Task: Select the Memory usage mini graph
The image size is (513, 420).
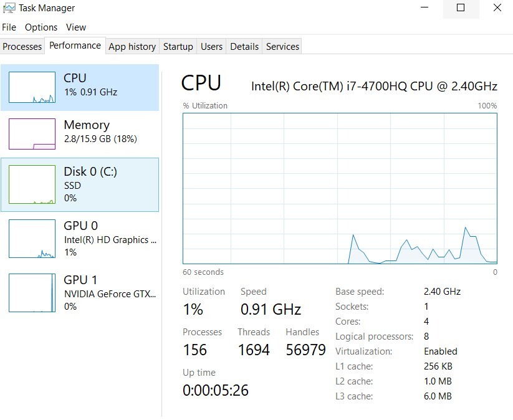Action: (32, 134)
